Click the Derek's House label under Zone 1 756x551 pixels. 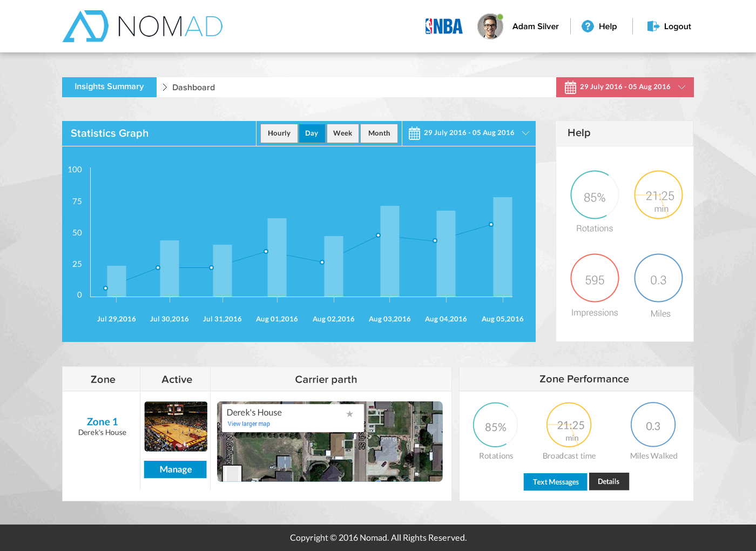coord(102,433)
